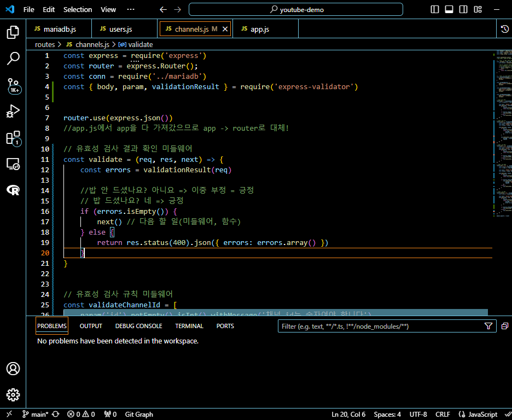Open the Explorer view in activity bar

[x=13, y=32]
